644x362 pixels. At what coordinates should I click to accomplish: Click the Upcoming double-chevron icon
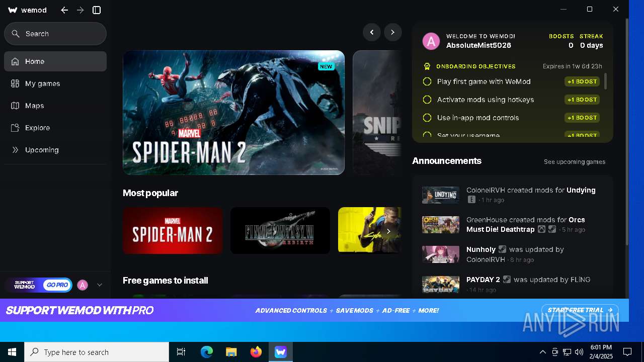point(15,150)
